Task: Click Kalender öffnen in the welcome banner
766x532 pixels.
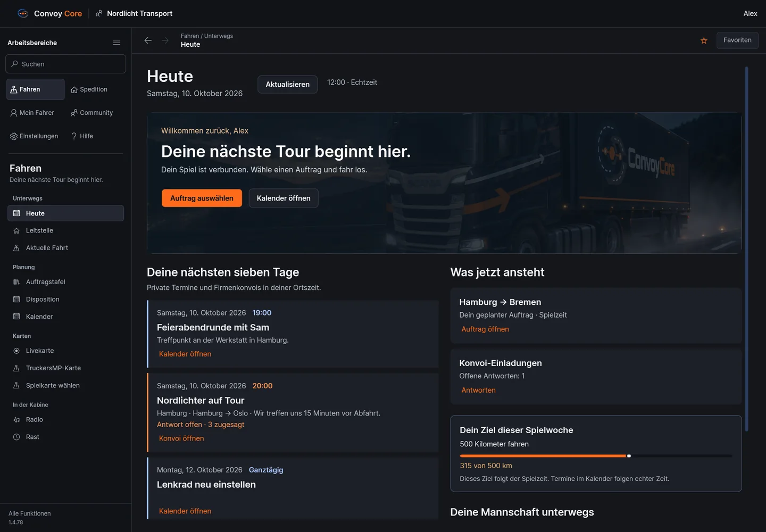Action: pos(284,198)
